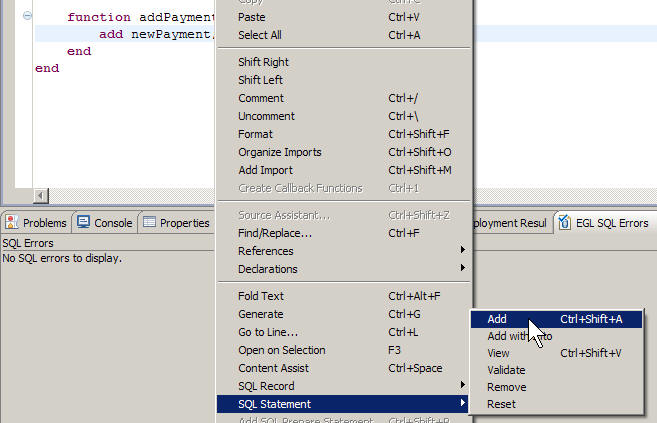Viewport: 657px width, 423px height.
Task: Expand the Declarations submenu
Action: pos(344,269)
